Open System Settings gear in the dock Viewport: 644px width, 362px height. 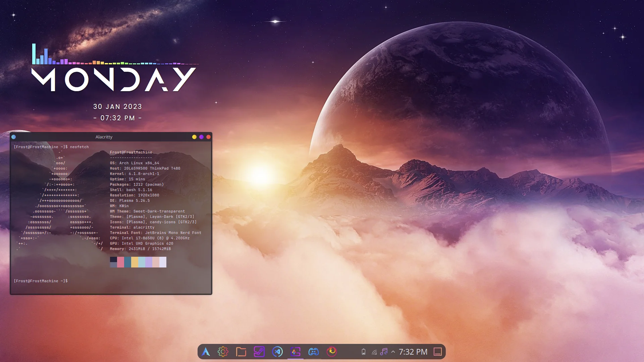[223, 352]
